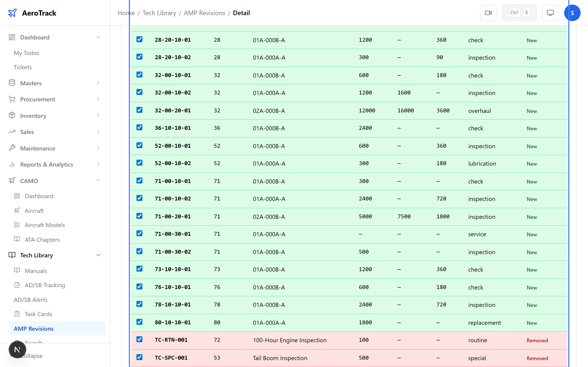The height and width of the screenshot is (367, 588).
Task: Collapse the CAMO section
Action: [x=98, y=180]
